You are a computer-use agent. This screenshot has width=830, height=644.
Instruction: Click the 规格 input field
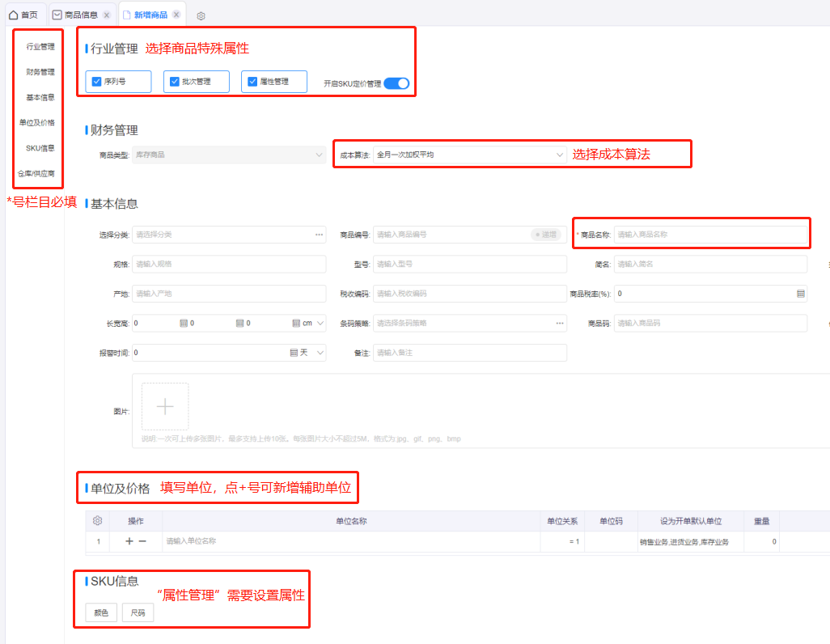pyautogui.click(x=229, y=265)
